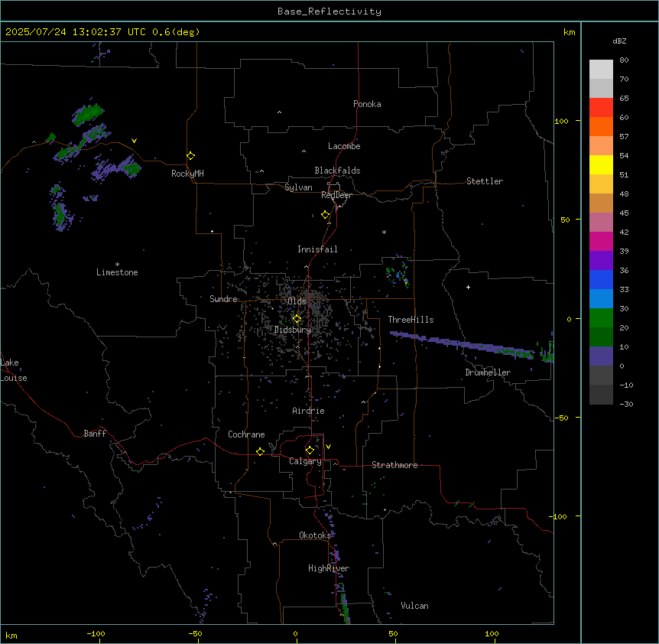Click the yellow diamond marker above Calgary label
This screenshot has height=644, width=659.
coord(310,450)
